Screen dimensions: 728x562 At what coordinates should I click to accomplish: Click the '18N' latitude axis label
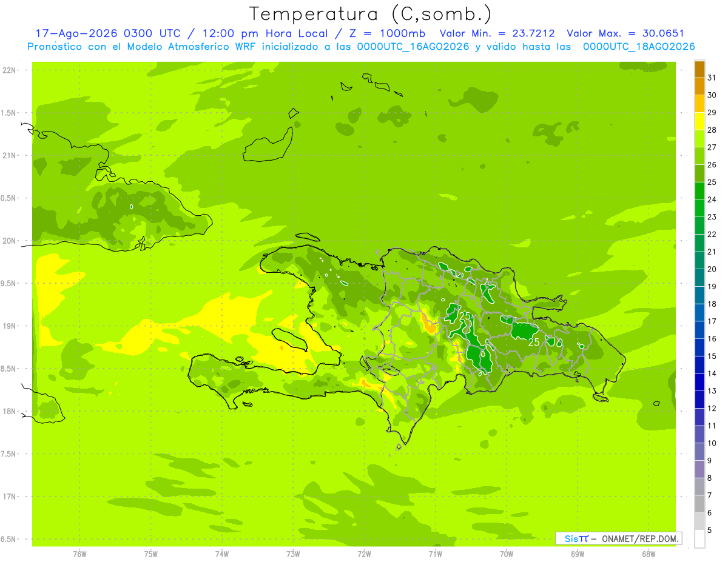[10, 411]
